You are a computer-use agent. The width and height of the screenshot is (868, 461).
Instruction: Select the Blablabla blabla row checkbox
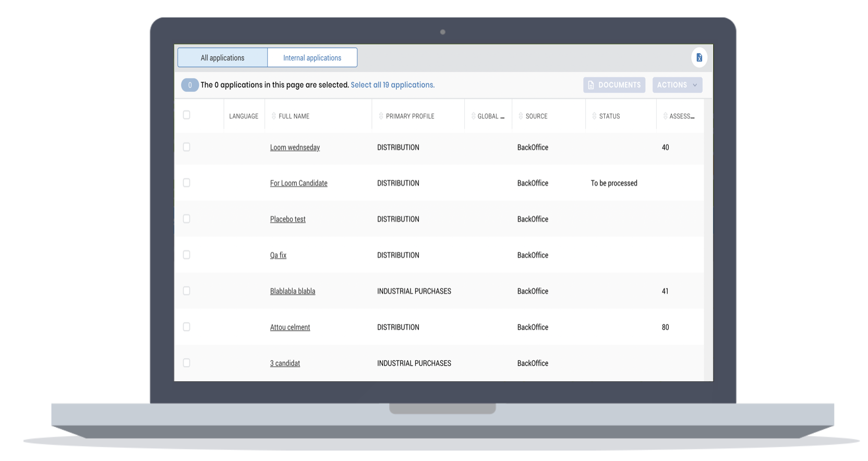click(187, 291)
